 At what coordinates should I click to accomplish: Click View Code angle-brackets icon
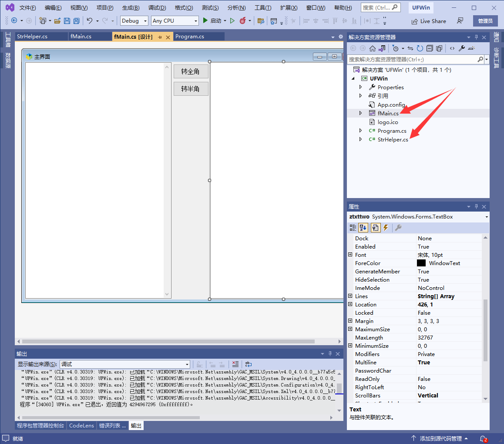click(452, 48)
